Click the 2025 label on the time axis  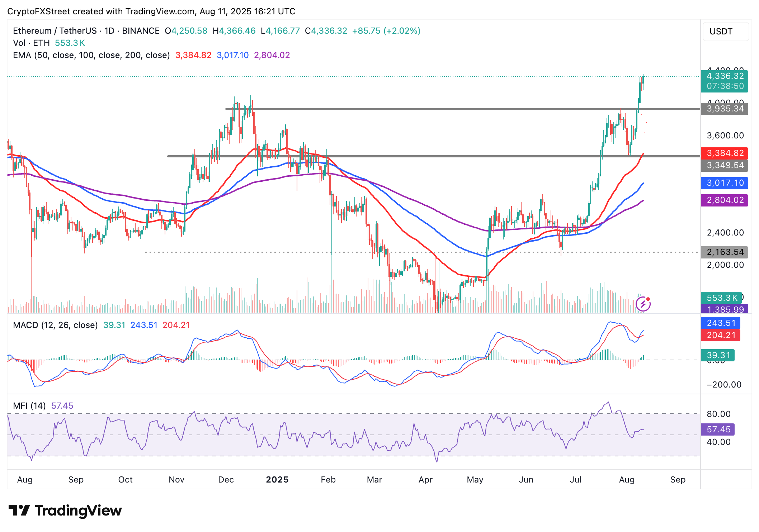[277, 480]
